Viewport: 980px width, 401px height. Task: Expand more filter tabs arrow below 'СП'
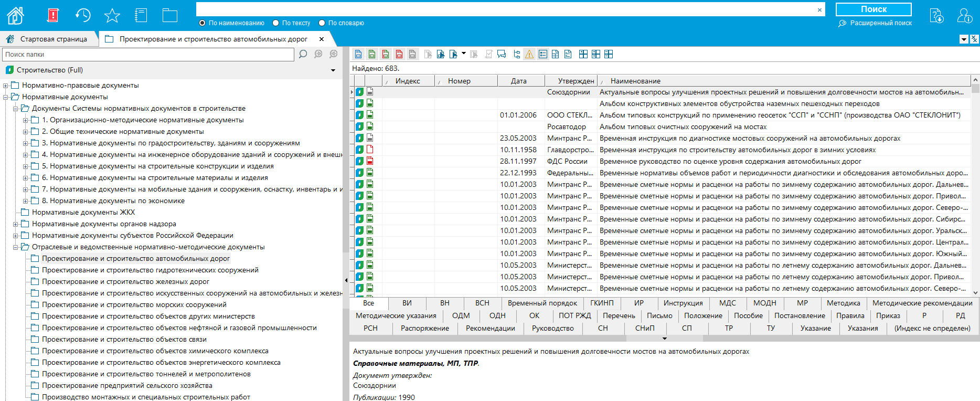665,339
